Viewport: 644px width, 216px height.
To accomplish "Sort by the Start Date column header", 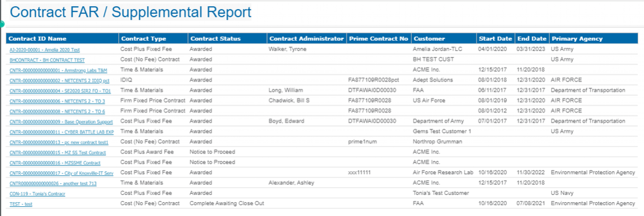I will (496, 38).
